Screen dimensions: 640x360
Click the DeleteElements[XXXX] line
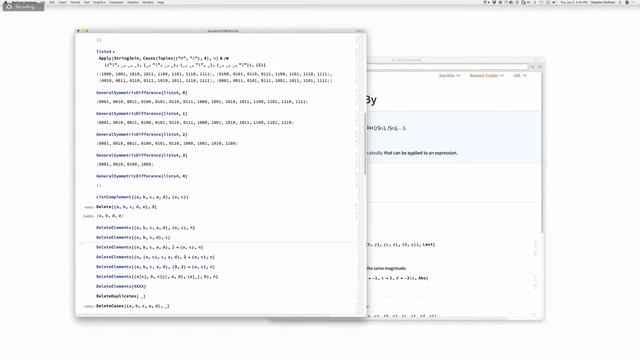coord(121,287)
